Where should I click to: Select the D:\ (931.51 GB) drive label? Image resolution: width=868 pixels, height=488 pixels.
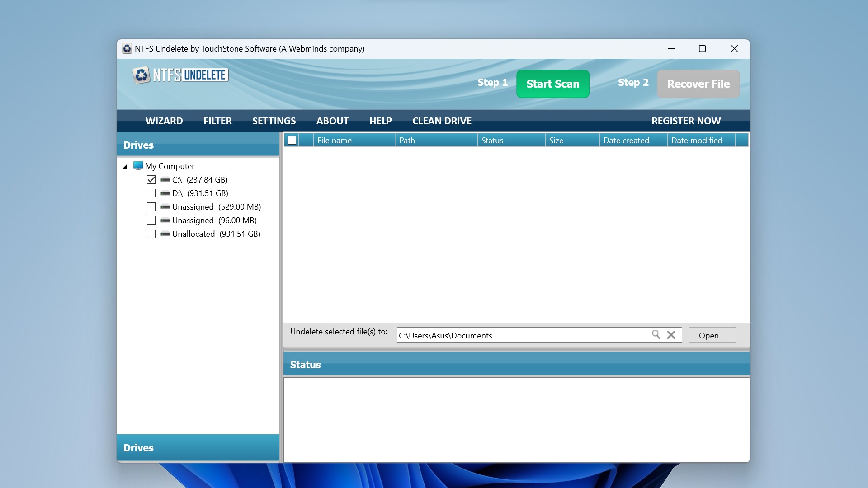point(200,193)
